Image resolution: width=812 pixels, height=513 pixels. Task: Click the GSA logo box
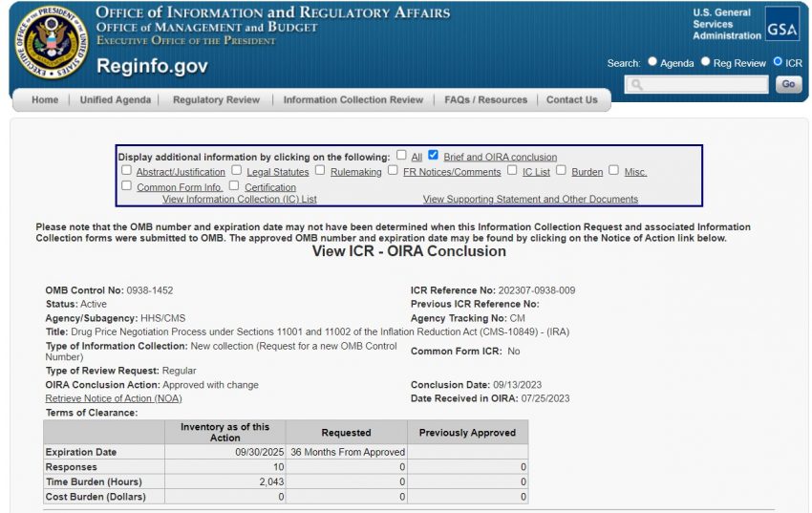[782, 26]
